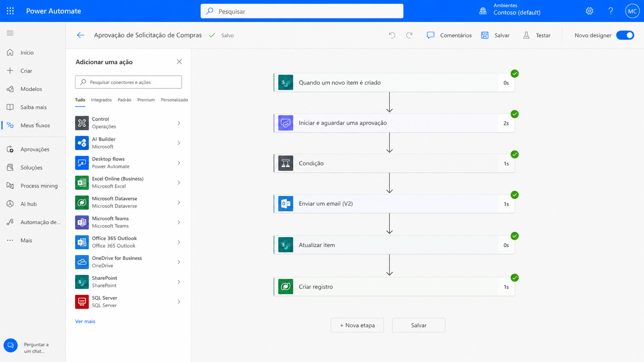Click the Testar button
Screen dimensions: 644x362
(537, 35)
